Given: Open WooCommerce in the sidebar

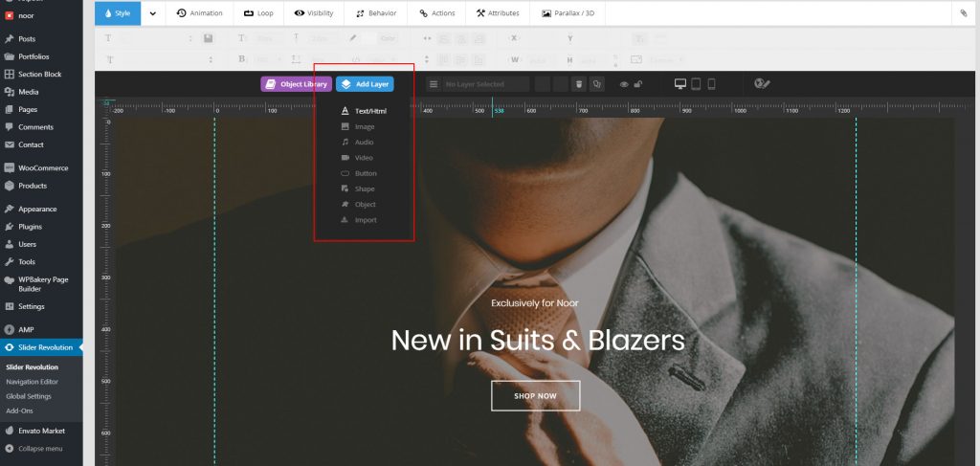Looking at the screenshot, I should pos(41,168).
